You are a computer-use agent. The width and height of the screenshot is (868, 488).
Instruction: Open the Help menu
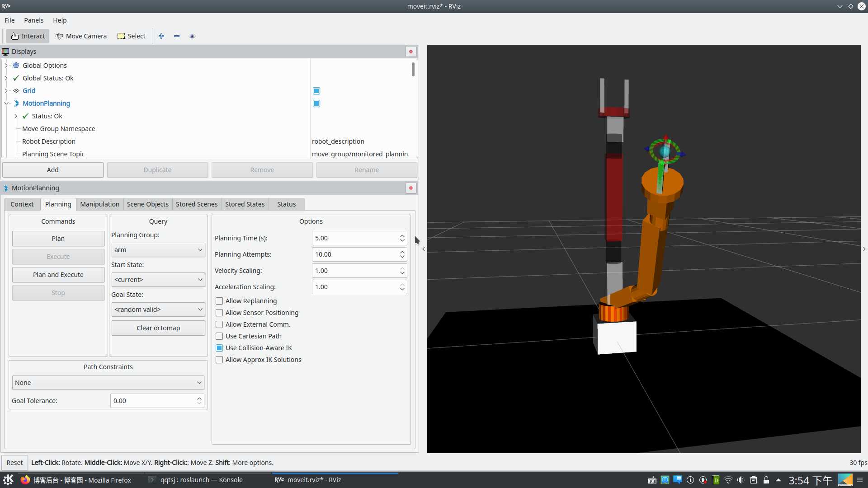60,20
